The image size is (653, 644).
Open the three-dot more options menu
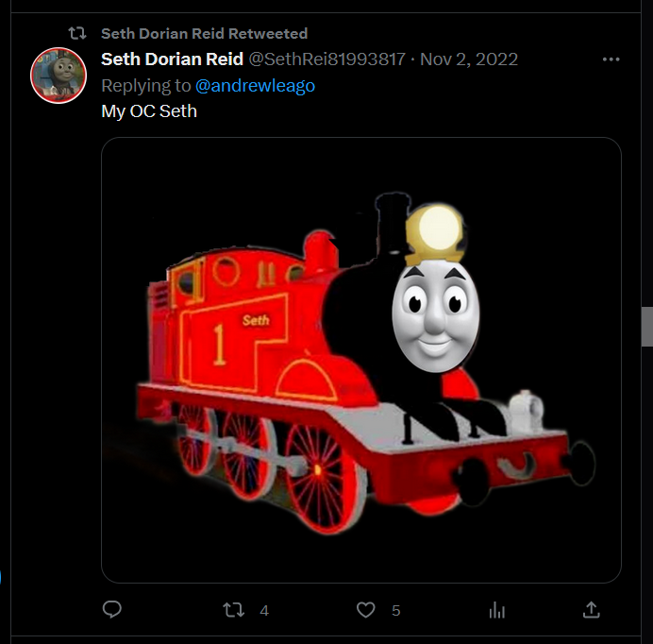(611, 59)
